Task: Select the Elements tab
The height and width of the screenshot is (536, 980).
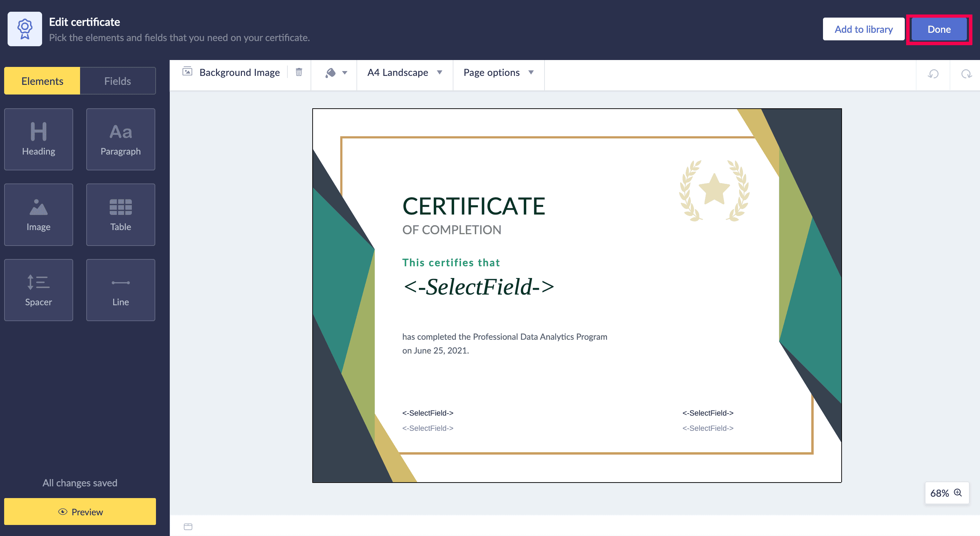Action: pos(42,81)
